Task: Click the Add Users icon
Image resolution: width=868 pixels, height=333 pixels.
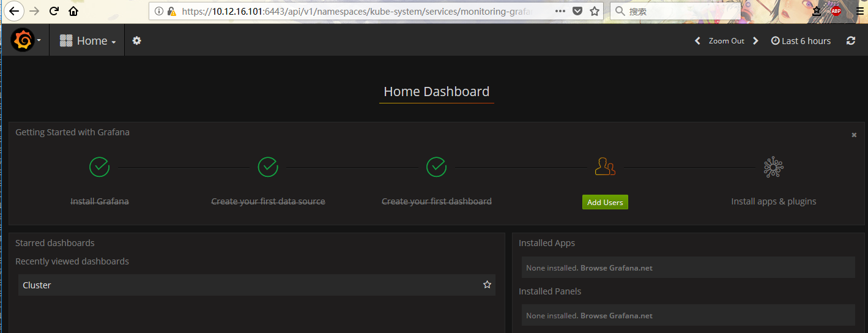Action: 605,166
